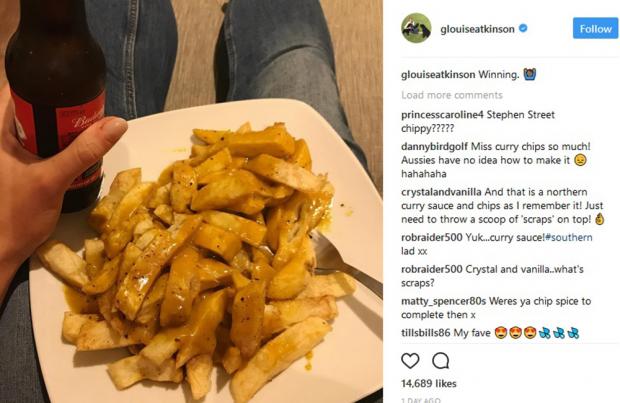Open the 1 day ago timestamp
Viewport: 620px width, 403px height.
[421, 400]
